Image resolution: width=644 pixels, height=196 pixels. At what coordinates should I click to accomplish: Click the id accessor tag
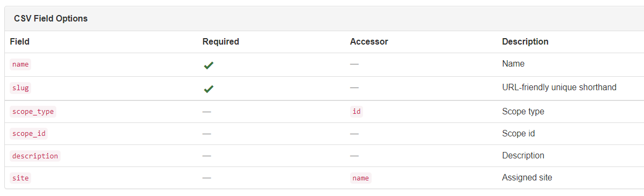pyautogui.click(x=357, y=112)
